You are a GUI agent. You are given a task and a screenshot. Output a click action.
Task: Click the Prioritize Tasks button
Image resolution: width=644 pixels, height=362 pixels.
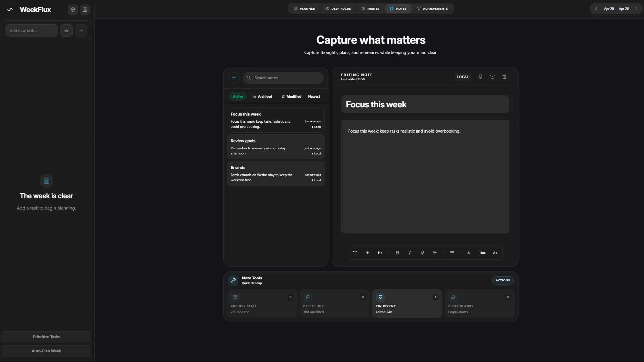click(46, 337)
